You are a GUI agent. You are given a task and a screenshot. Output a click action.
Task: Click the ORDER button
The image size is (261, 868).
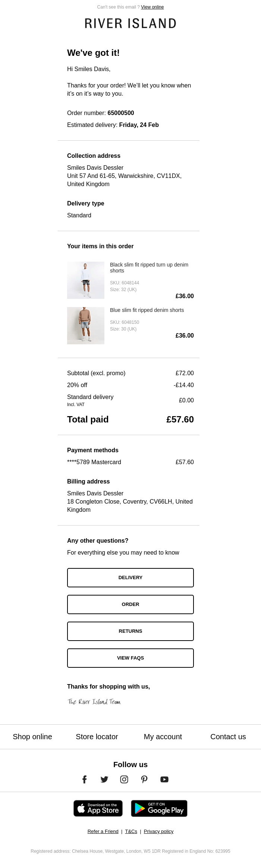point(130,604)
